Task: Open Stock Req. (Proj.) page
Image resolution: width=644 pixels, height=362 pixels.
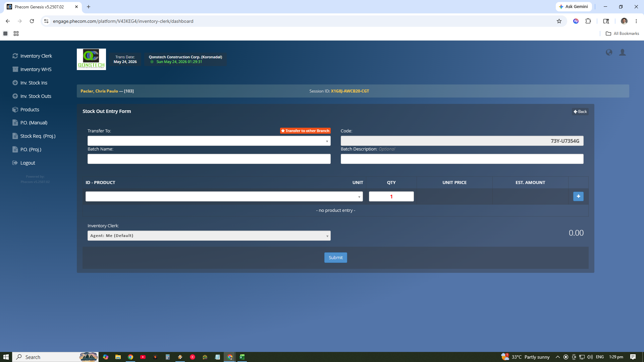Action: 34,136
